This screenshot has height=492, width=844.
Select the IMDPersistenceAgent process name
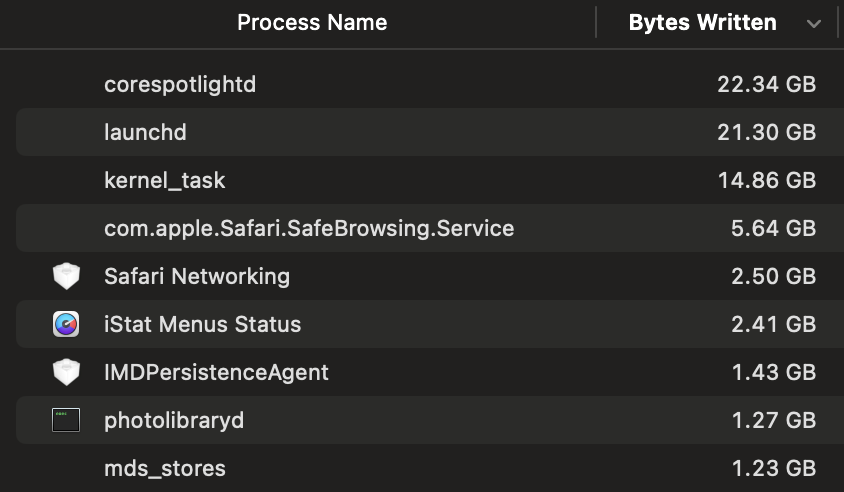216,372
